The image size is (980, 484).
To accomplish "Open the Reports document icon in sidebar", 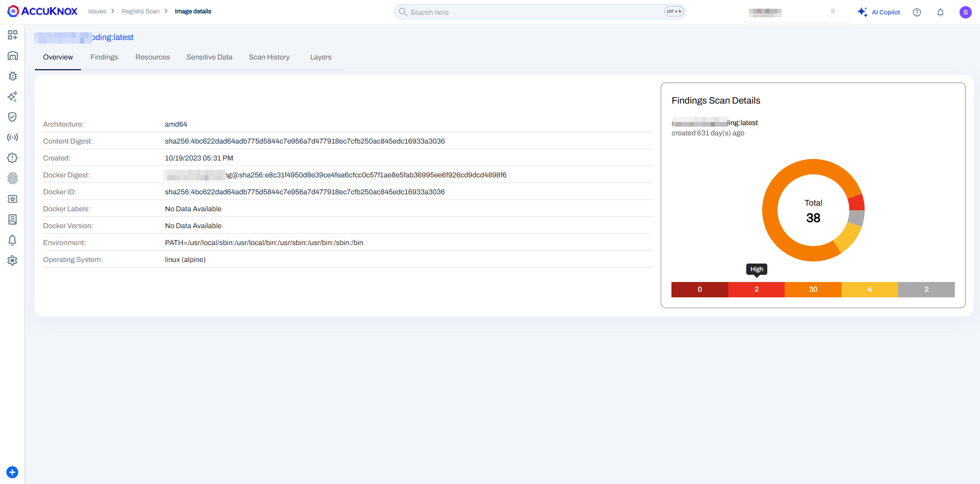I will (12, 219).
